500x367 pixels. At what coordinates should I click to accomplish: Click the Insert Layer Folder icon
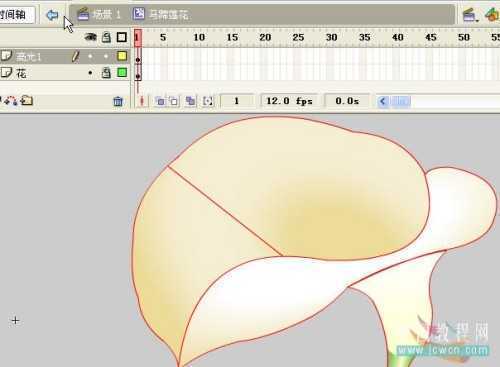pos(27,100)
